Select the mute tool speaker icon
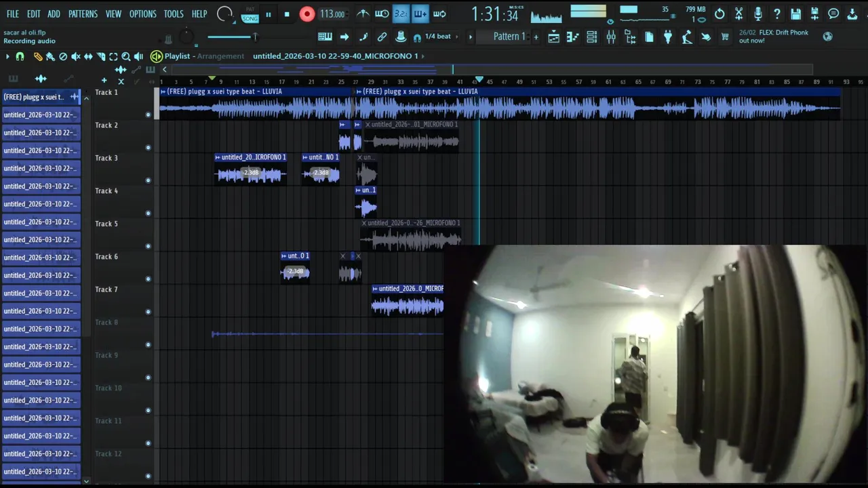The width and height of the screenshot is (868, 488). (76, 57)
